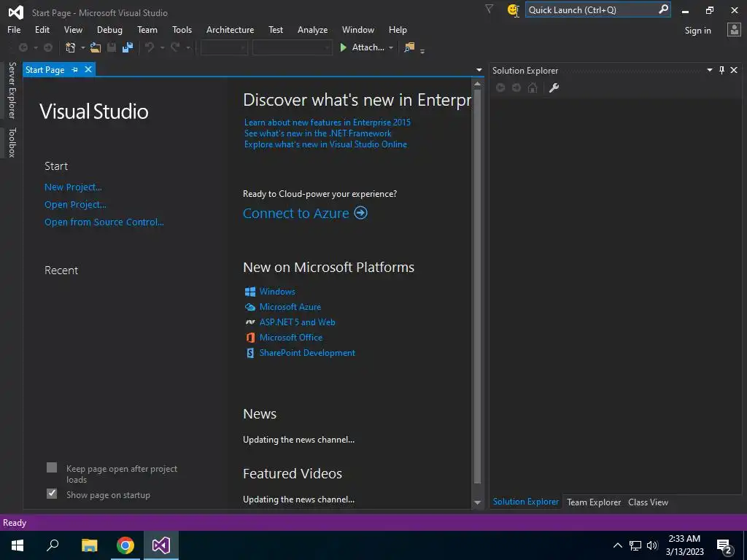The image size is (747, 560).
Task: Switch to the Class View tab
Action: pyautogui.click(x=648, y=502)
